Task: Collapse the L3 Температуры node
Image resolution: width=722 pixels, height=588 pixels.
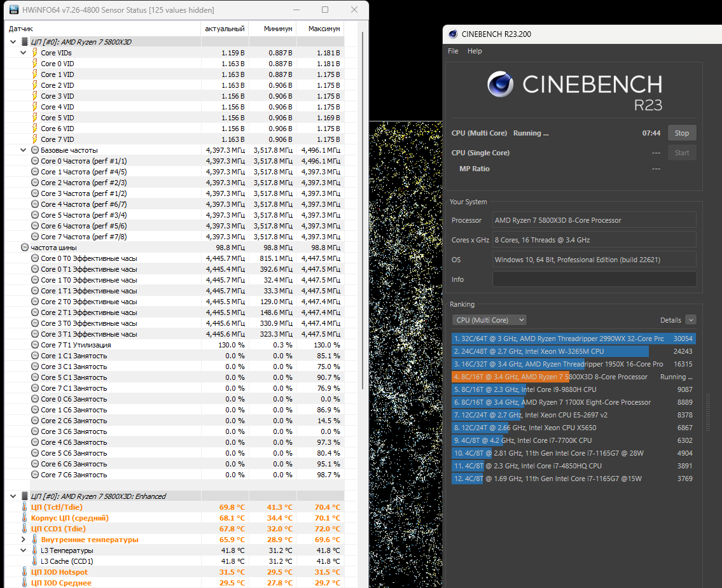Action: coord(23,550)
